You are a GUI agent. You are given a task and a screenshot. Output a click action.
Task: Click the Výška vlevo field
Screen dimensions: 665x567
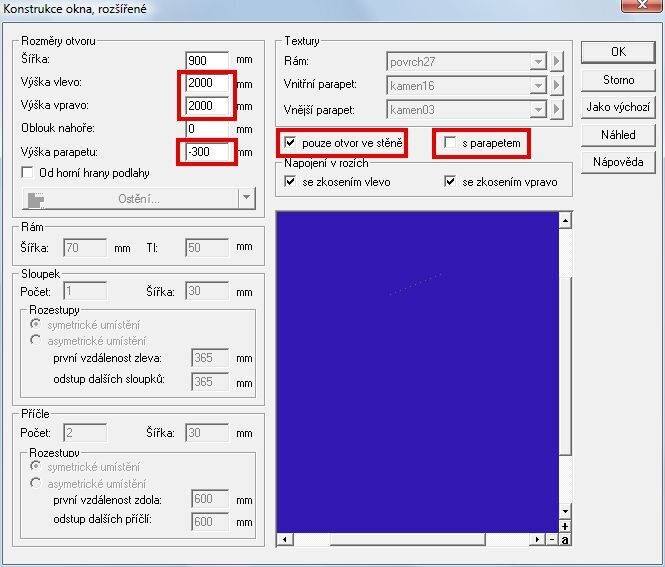(207, 83)
